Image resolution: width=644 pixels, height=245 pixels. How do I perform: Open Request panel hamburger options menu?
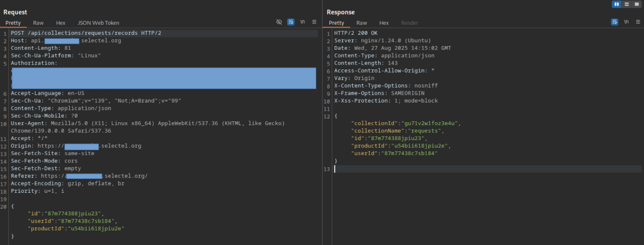click(x=314, y=22)
